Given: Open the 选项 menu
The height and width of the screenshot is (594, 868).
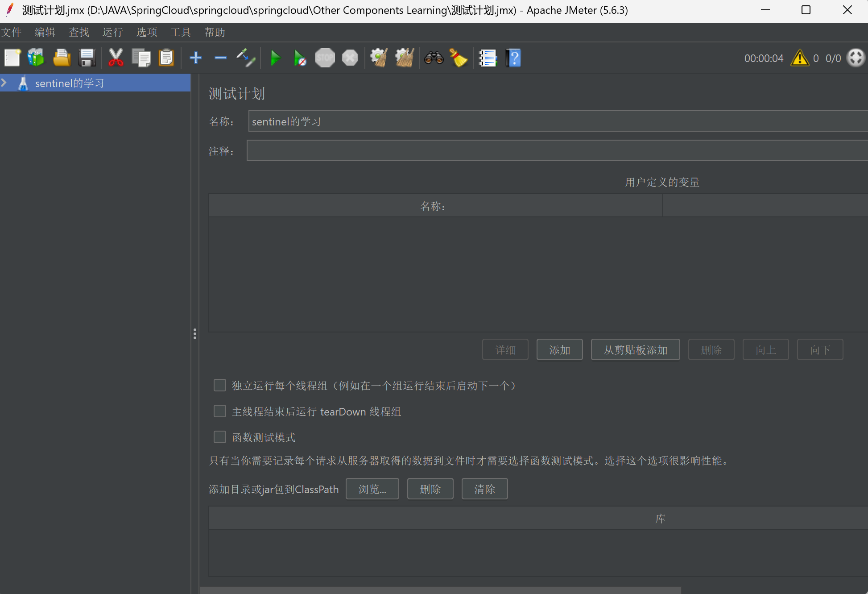Looking at the screenshot, I should pos(146,33).
